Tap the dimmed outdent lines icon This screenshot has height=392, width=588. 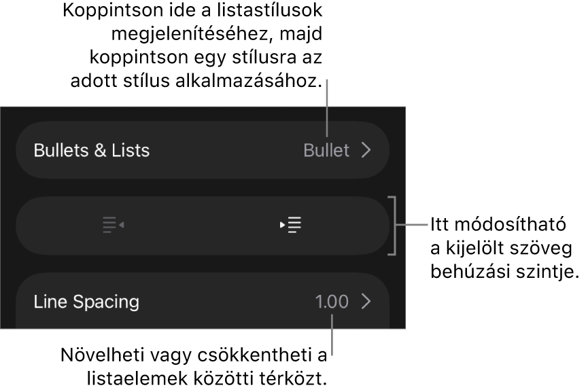point(109,225)
